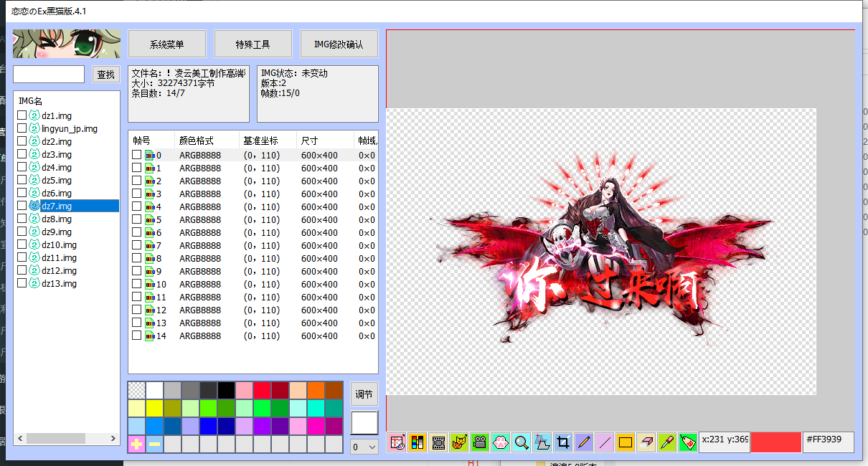Viewport: 868px width, 466px height.
Task: Pick a color with the Eyedropper tool
Action: (x=666, y=442)
